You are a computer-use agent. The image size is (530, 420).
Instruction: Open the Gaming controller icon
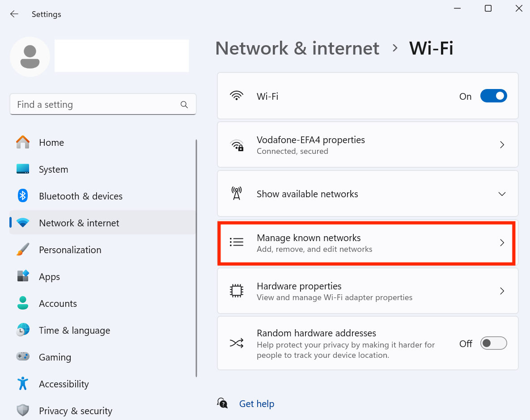[x=22, y=357]
